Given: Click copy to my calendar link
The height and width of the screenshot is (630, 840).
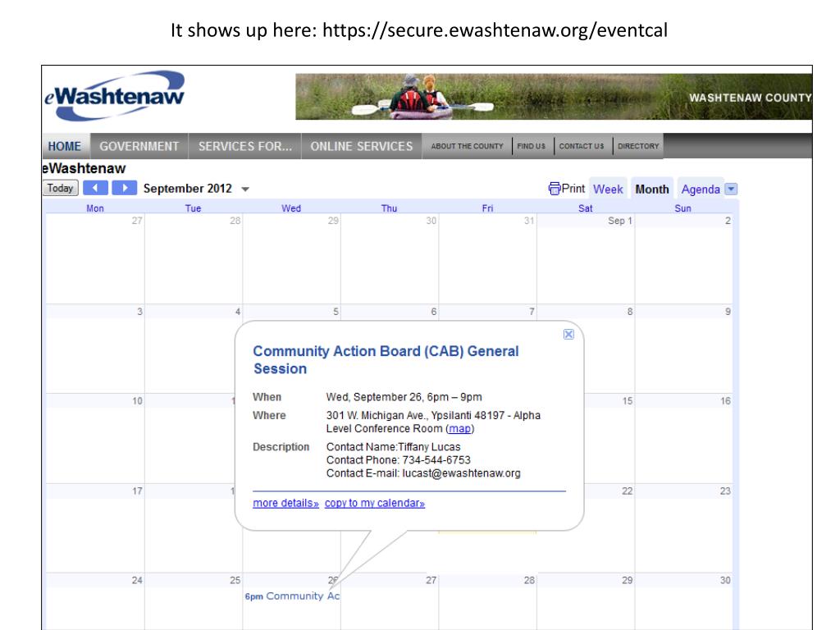Looking at the screenshot, I should coord(374,503).
